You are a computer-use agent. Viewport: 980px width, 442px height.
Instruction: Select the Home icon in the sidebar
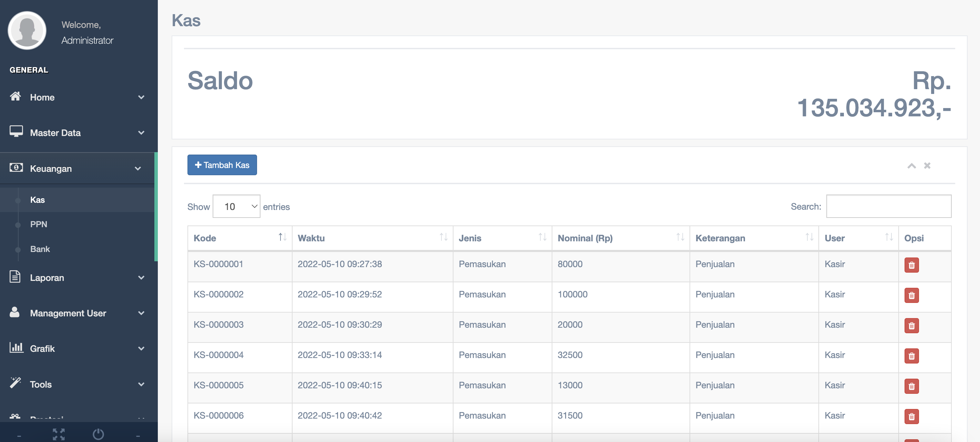pos(15,97)
